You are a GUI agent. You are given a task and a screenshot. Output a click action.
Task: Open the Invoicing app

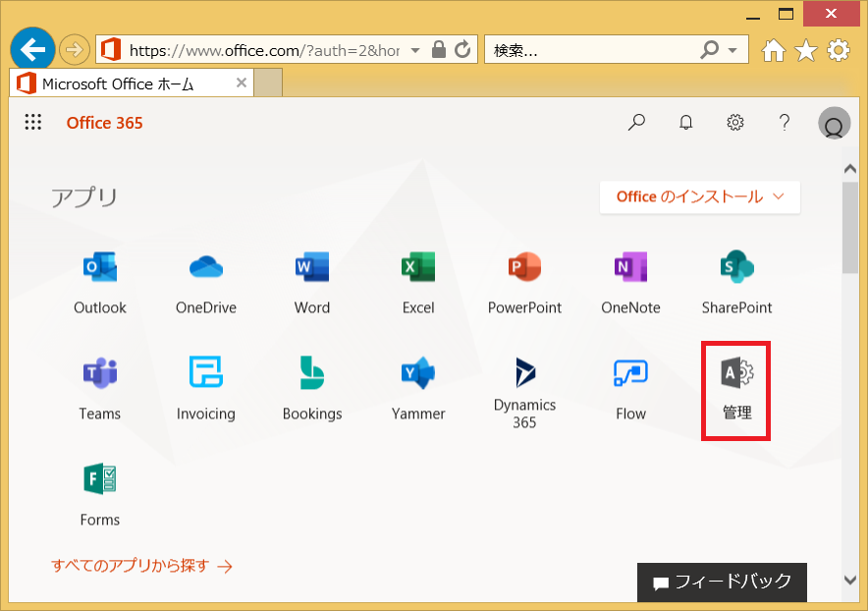206,389
